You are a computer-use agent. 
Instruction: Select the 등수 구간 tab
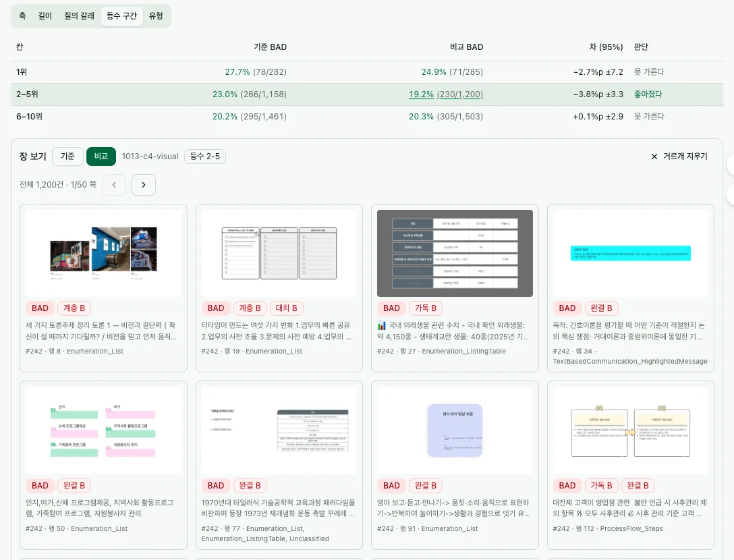coord(121,16)
